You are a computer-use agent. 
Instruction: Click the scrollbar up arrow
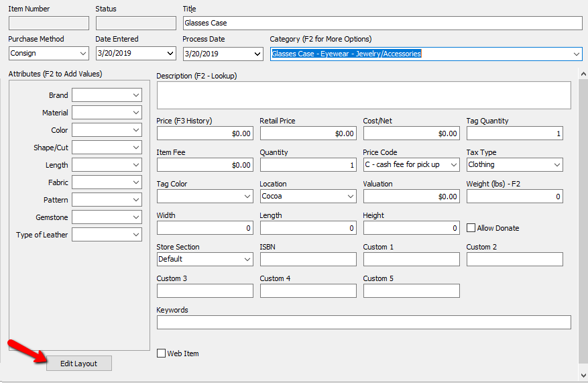[x=583, y=74]
